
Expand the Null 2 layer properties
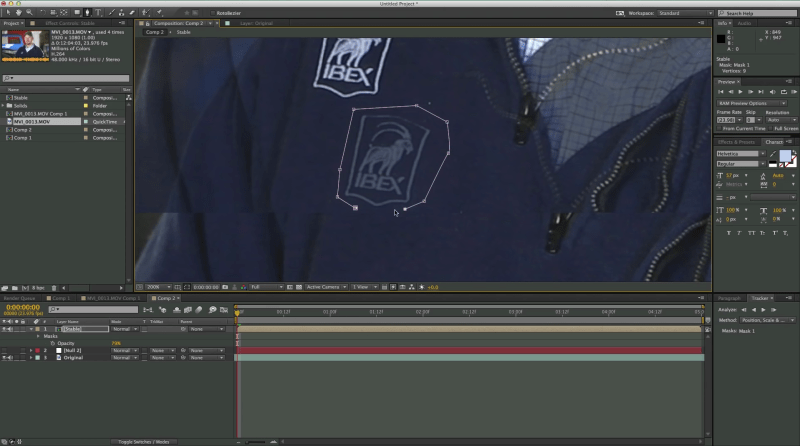31,351
